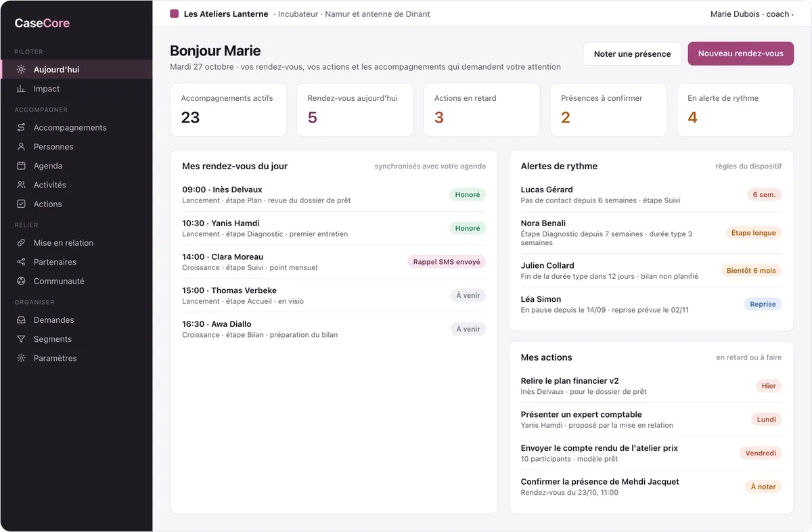Select the Segments menu item
This screenshot has width=812, height=532.
click(76, 339)
